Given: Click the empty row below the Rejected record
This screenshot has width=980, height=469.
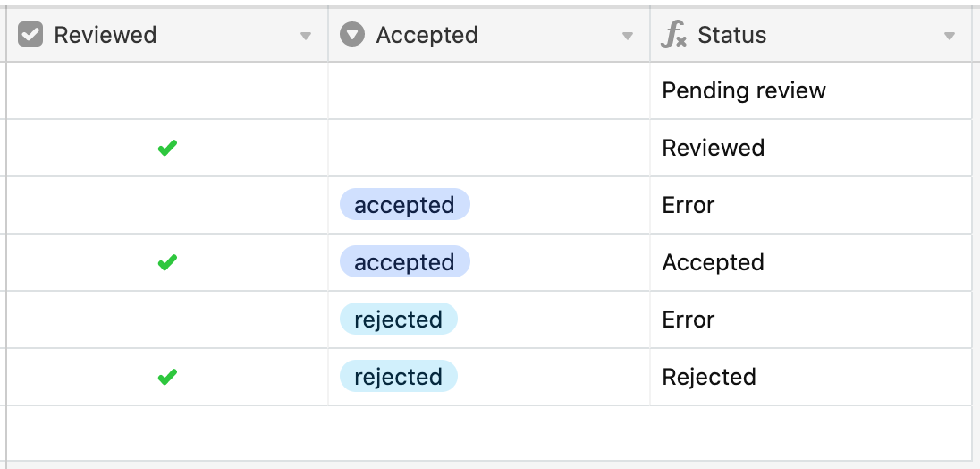Looking at the screenshot, I should coord(489,433).
